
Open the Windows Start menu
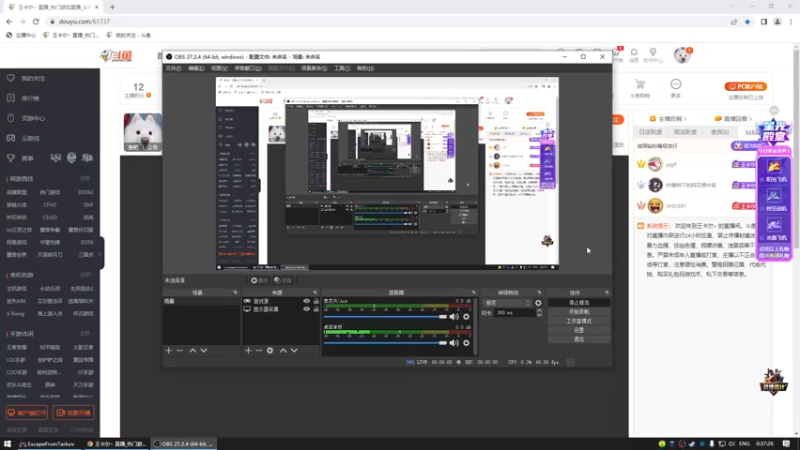point(7,444)
